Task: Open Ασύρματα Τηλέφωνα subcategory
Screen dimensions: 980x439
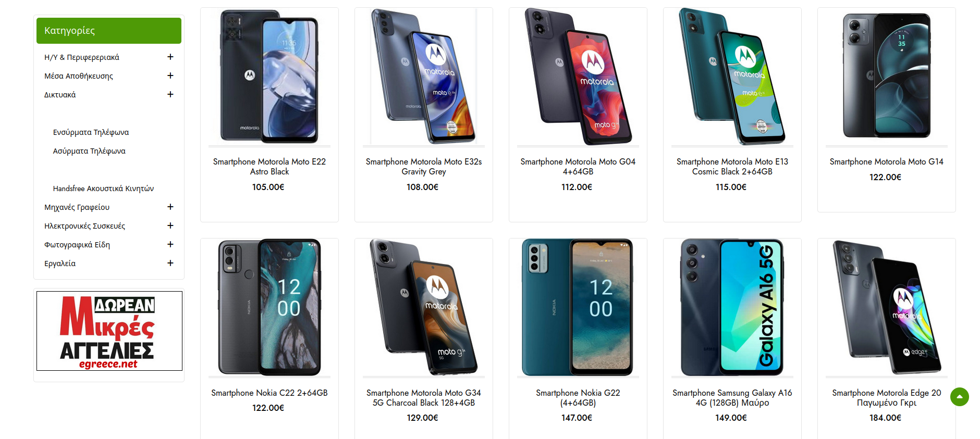Action: click(89, 151)
